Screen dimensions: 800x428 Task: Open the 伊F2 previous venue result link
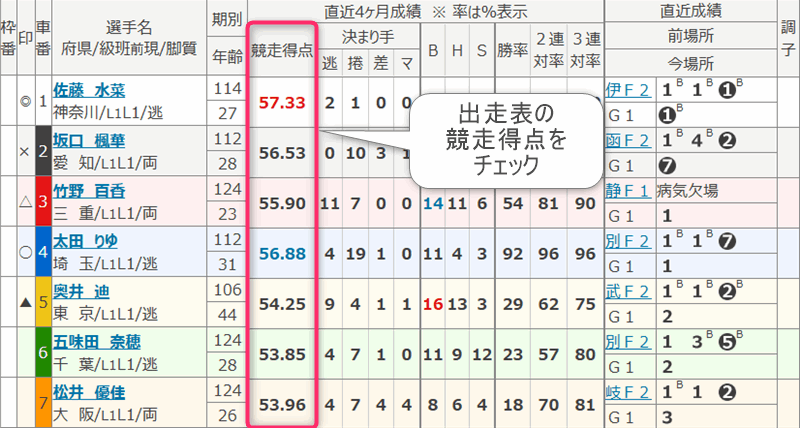tap(627, 89)
